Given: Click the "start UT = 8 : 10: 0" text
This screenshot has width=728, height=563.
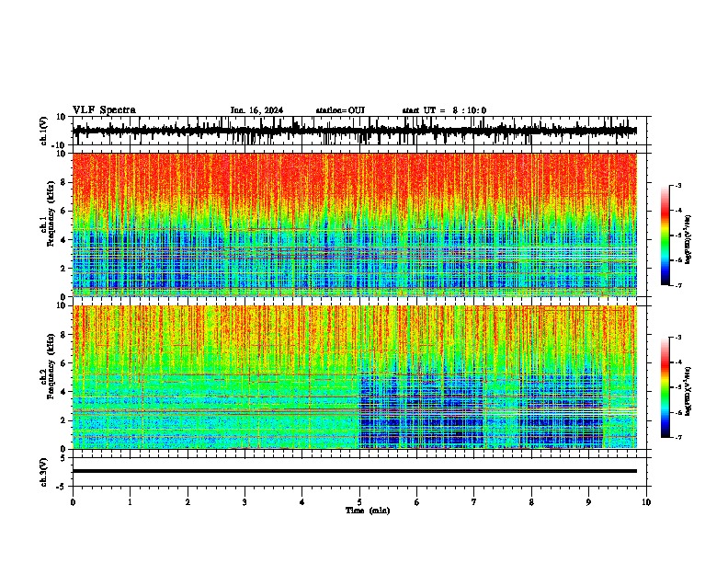Looking at the screenshot, I should click(444, 110).
